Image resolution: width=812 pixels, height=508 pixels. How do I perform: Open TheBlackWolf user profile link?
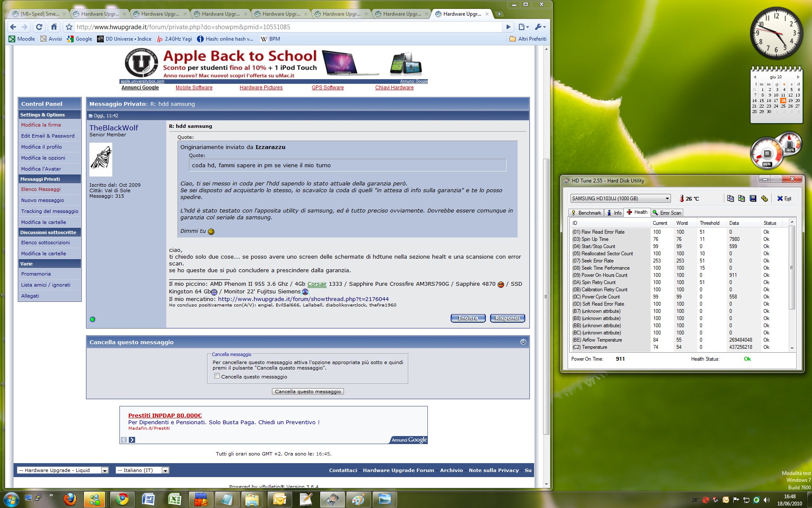coord(114,127)
